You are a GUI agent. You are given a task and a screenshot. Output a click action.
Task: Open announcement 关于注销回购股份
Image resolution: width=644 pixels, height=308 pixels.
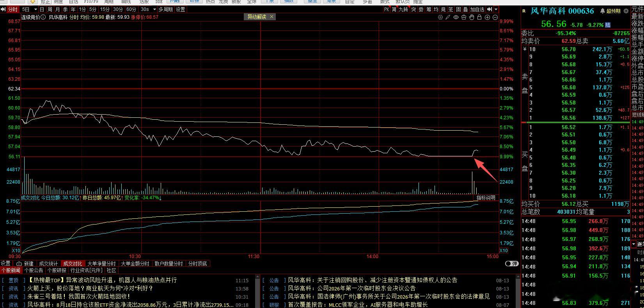pos(373,280)
